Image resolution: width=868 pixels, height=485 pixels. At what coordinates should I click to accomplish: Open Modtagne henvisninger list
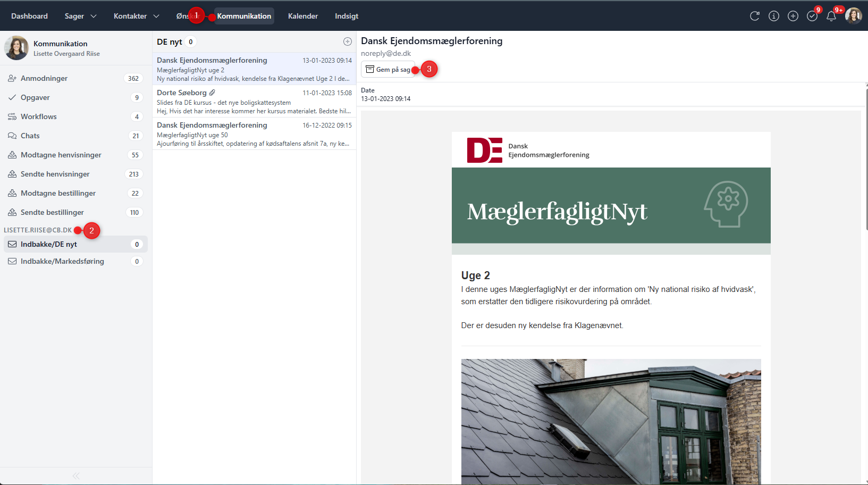76,155
